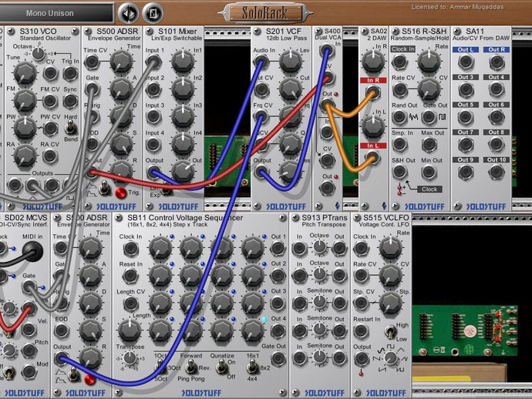Flip the S310 VCO Hard/Bend switch
Image resolution: width=532 pixels, height=399 pixels.
click(70, 129)
